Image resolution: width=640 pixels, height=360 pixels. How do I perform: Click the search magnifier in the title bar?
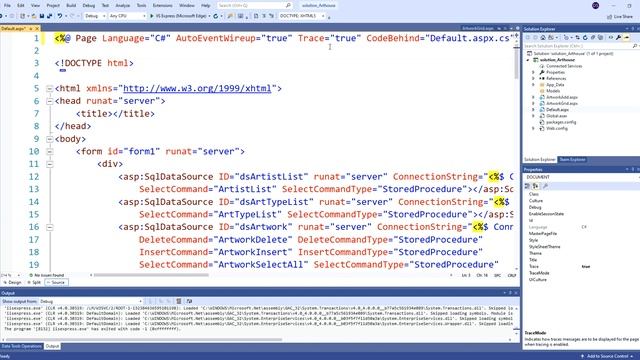point(288,5)
